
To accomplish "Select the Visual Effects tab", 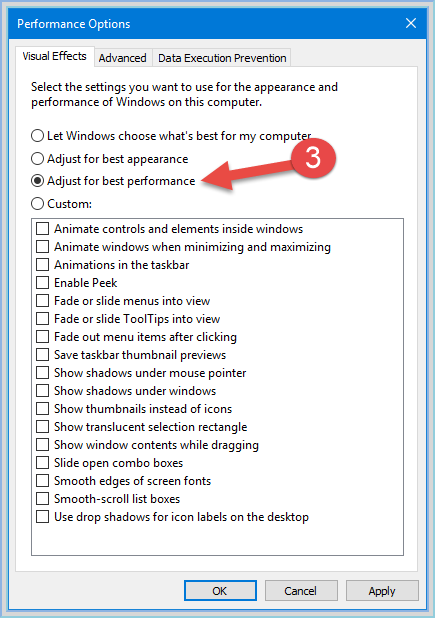I will click(54, 56).
